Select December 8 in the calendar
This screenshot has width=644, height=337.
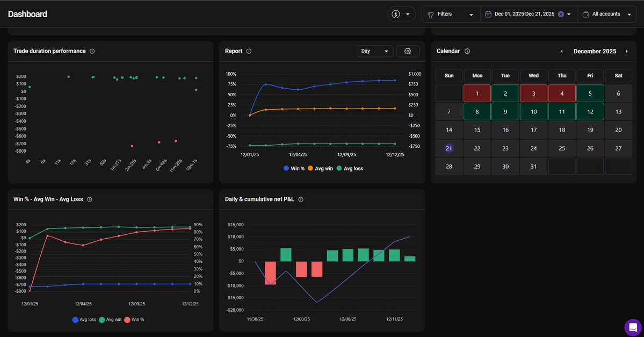tap(477, 112)
